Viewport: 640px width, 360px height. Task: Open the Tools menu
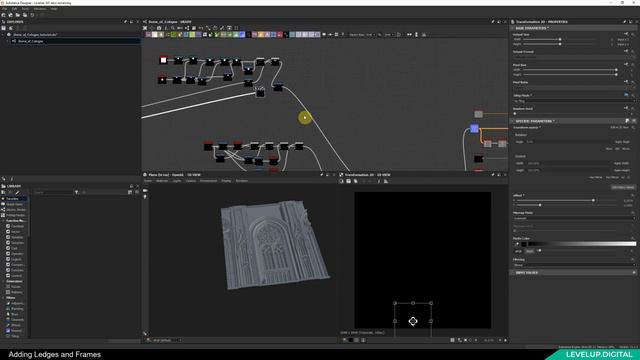(25, 9)
